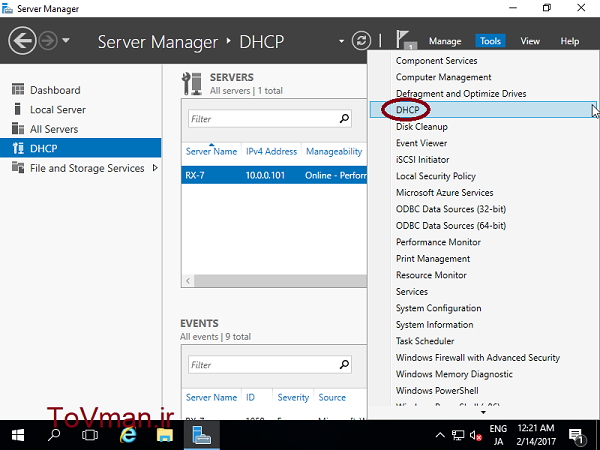The image size is (600, 450).
Task: Click the DHCP sidebar tools icon
Action: pyautogui.click(x=18, y=148)
